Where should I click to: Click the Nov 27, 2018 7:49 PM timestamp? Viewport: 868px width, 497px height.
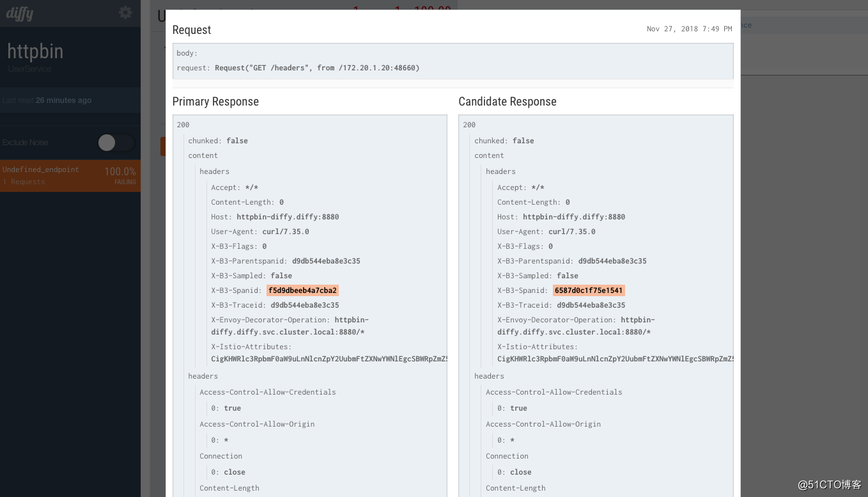(x=690, y=29)
